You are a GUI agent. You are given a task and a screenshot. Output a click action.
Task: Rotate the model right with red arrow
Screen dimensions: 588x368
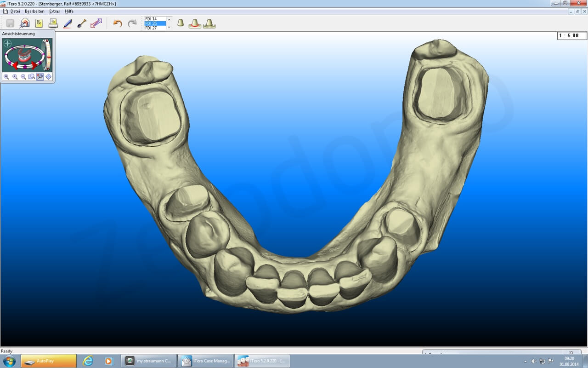35,65
